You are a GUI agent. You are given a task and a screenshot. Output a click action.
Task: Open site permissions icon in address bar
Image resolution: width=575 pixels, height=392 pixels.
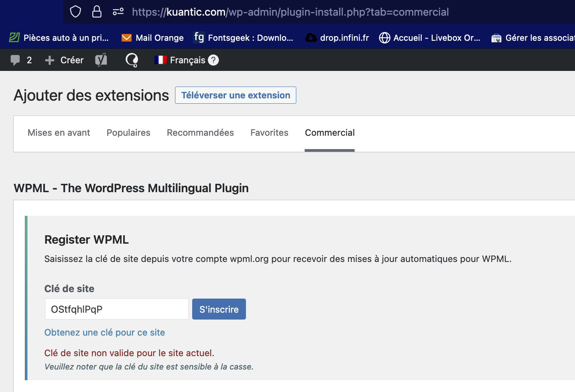click(x=118, y=12)
